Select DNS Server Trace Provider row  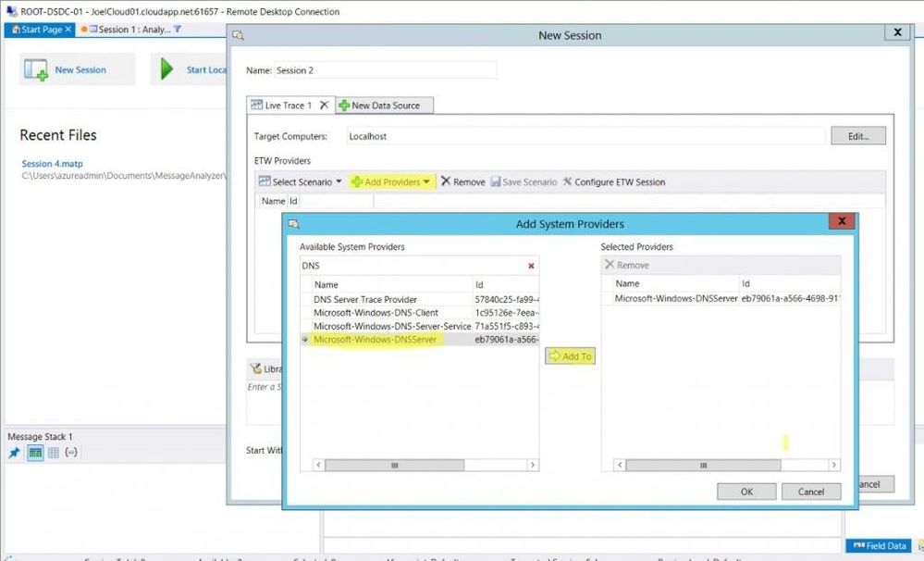420,299
